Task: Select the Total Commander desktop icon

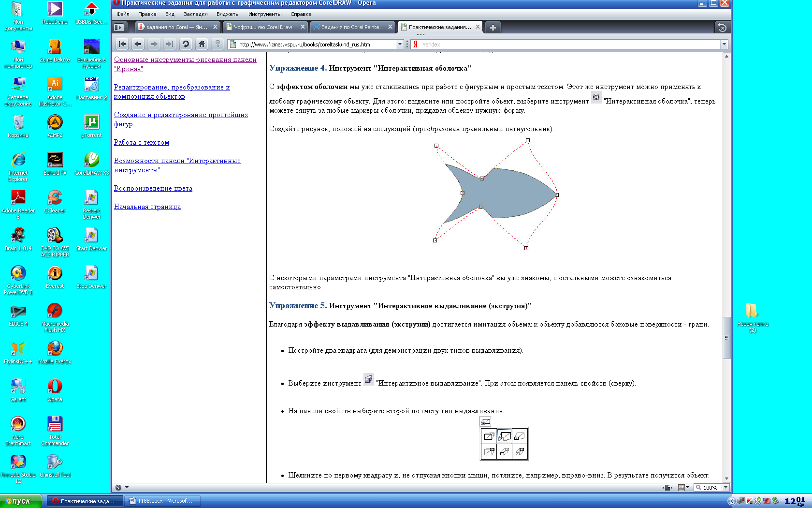Action: [55, 431]
